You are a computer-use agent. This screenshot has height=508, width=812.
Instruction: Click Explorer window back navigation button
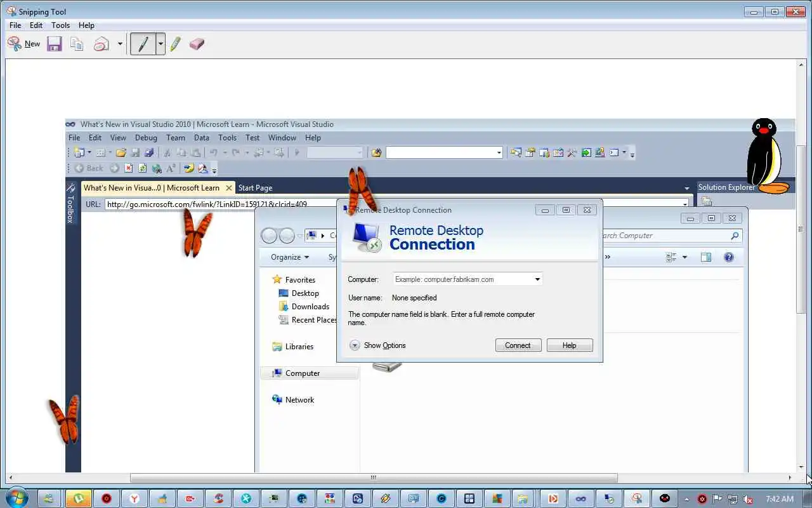pyautogui.click(x=269, y=236)
